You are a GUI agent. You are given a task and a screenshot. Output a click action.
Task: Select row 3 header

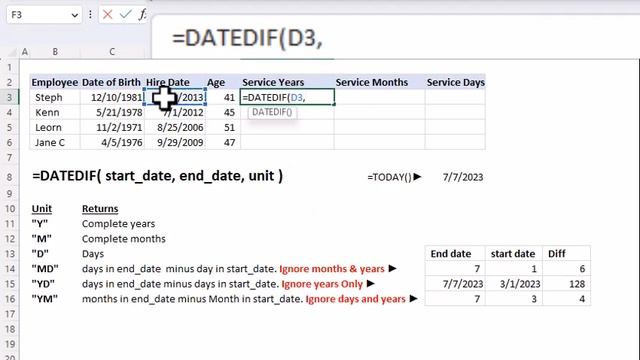(9, 97)
